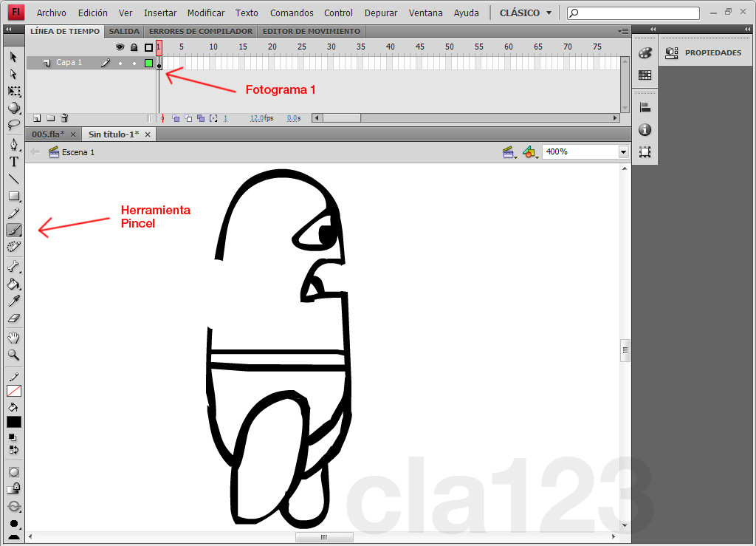Viewport: 756px width, 546px height.
Task: Collapse the tools panel double arrows
Action: pos(8,30)
